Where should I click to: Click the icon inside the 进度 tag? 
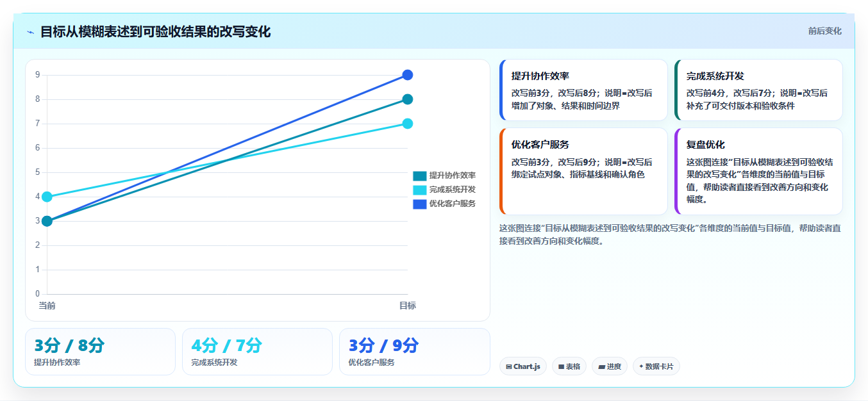click(x=601, y=367)
